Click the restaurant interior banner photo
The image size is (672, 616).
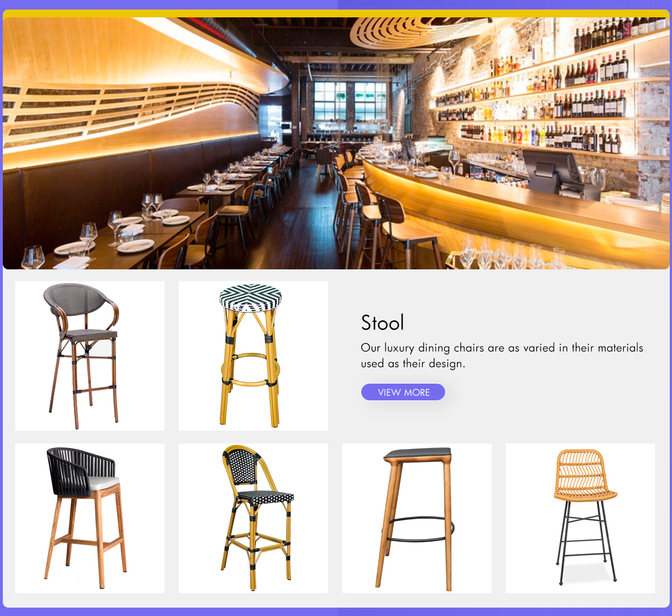(336, 143)
